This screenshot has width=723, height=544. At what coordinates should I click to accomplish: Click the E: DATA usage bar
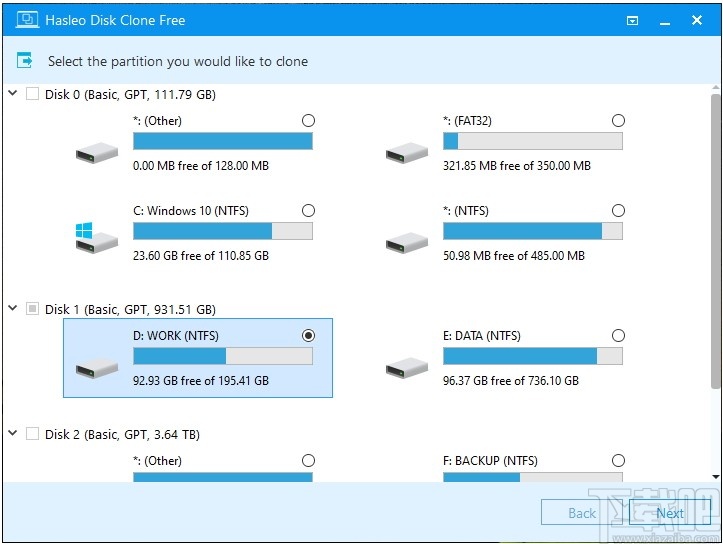(532, 356)
